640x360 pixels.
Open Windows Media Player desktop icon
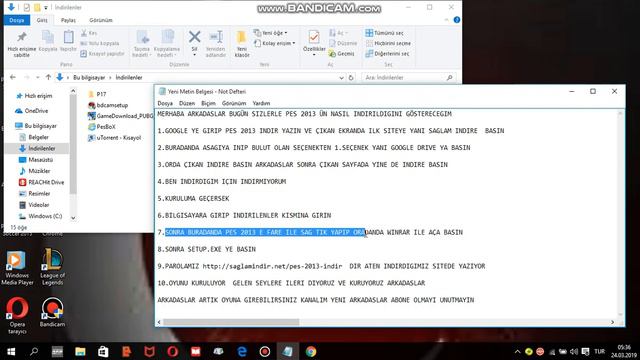tap(17, 267)
